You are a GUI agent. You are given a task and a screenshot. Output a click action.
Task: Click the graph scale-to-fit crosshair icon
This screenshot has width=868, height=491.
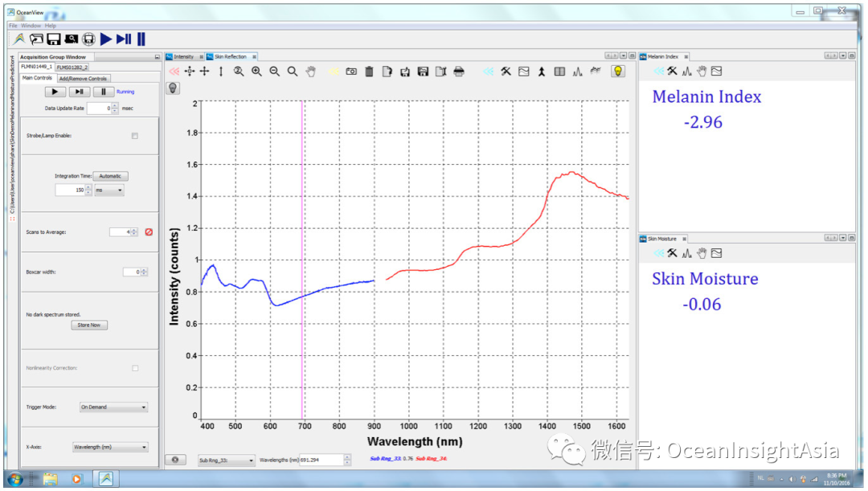190,72
